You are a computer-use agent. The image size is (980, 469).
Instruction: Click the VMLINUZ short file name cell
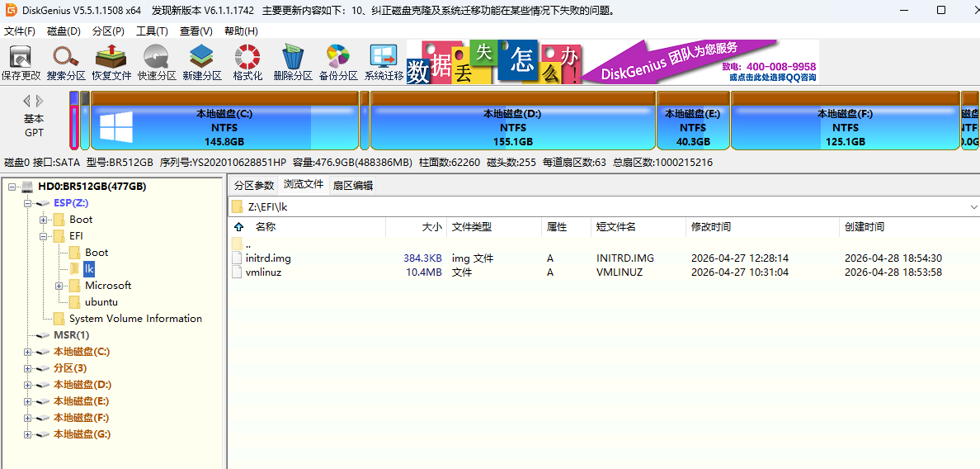pyautogui.click(x=620, y=272)
